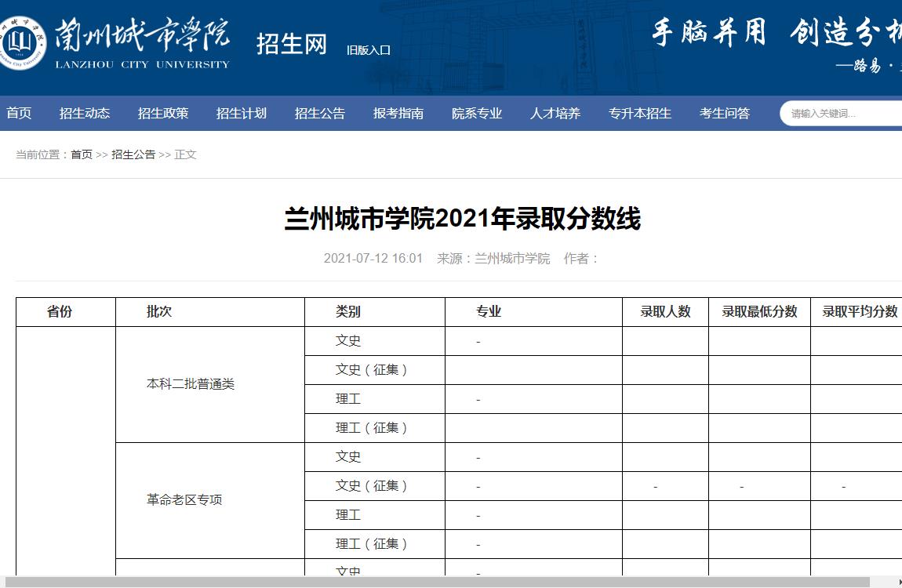Click the 革命老区专项 batch cell
The width and height of the screenshot is (902, 588).
click(x=184, y=499)
